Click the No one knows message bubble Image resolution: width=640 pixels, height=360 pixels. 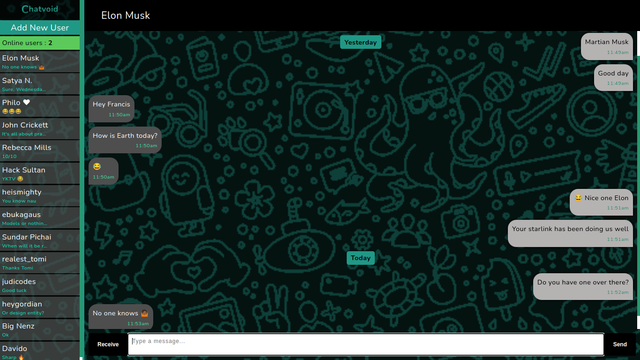(121, 317)
